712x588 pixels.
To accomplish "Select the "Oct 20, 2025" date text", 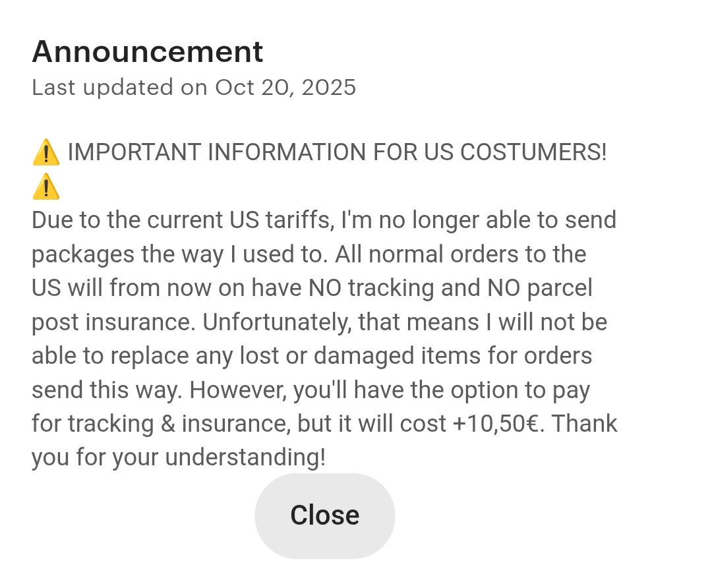I will [x=285, y=88].
